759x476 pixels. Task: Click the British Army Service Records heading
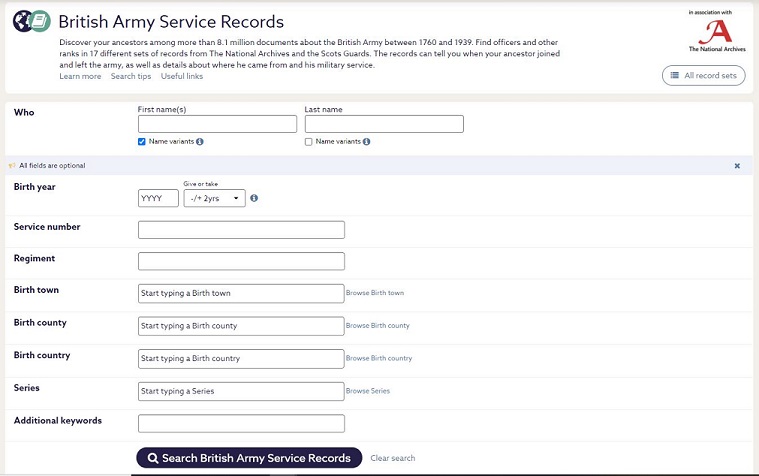tap(171, 22)
